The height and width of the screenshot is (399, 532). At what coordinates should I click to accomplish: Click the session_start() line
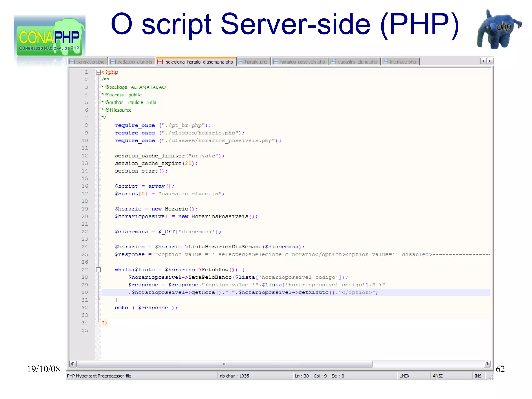click(141, 171)
